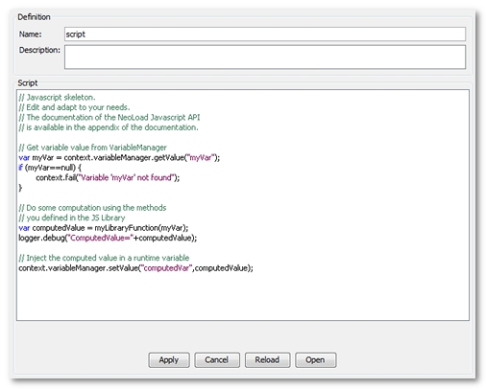Image resolution: width=486 pixels, height=389 pixels.
Task: Click 'Do some computation using the methods' comment
Action: pos(92,208)
